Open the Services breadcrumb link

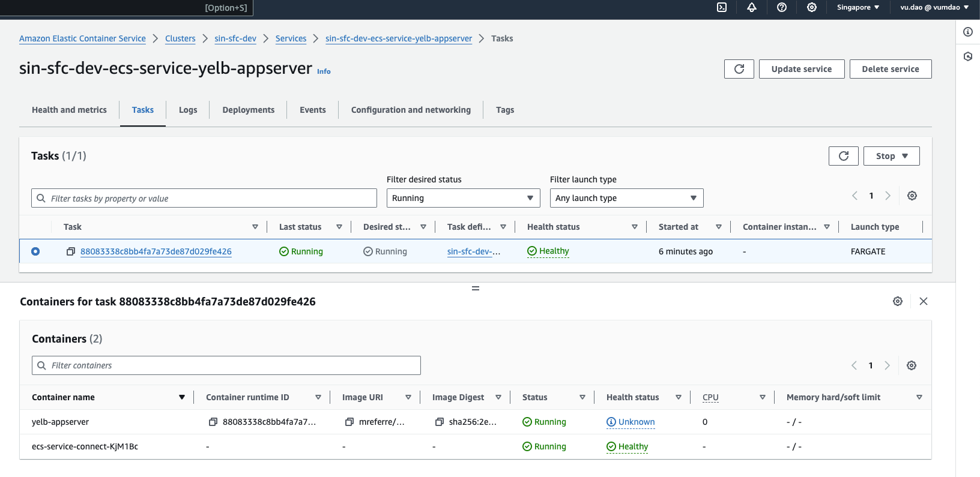291,38
